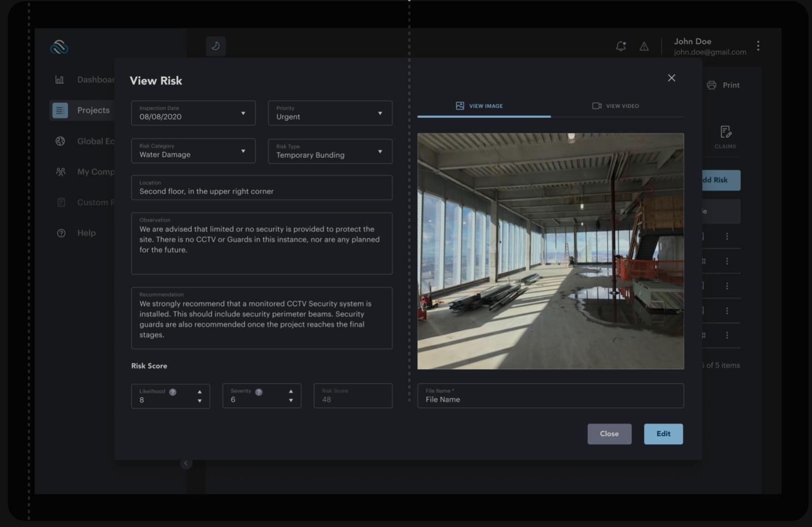Viewport: 812px width, 527px height.
Task: Click the File Name input field
Action: 550,396
